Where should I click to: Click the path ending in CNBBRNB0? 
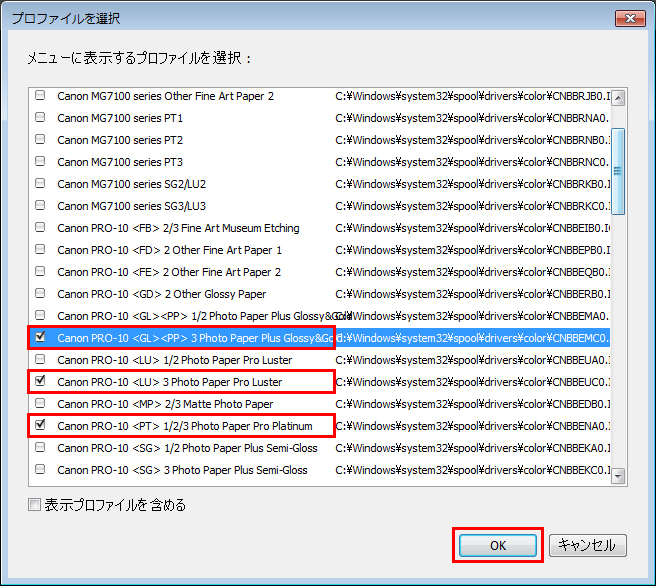[x=472, y=140]
